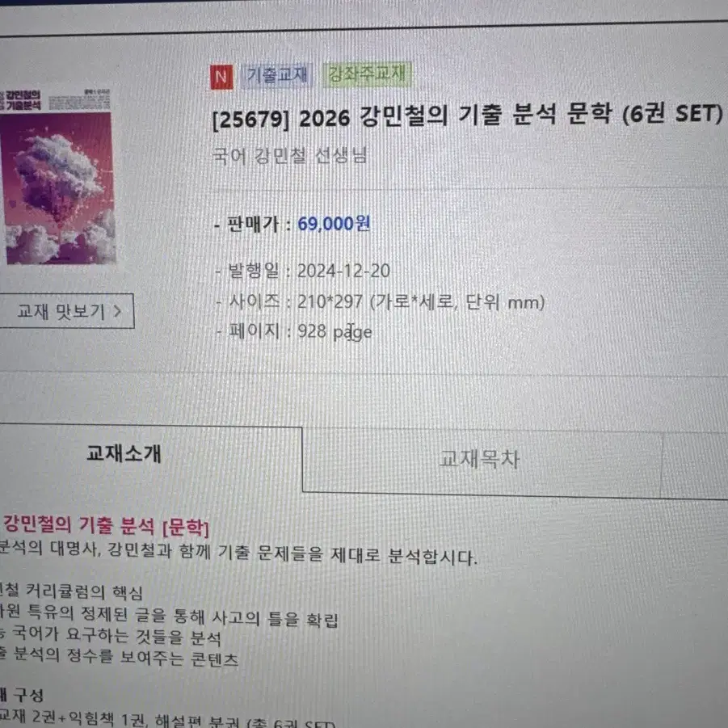Screen dimensions: 728x728
Task: Click the [25679] product code in the title
Action: click(x=250, y=120)
